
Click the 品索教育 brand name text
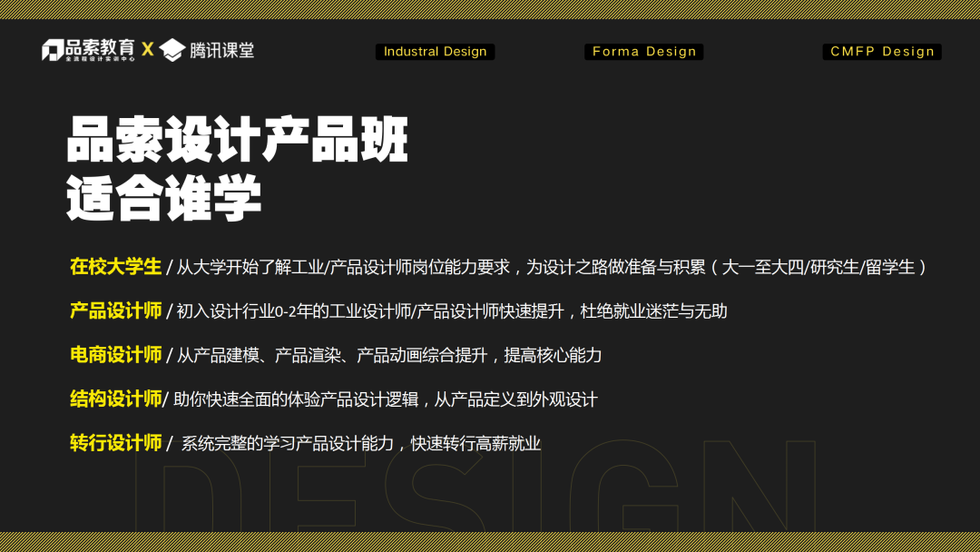(x=100, y=47)
